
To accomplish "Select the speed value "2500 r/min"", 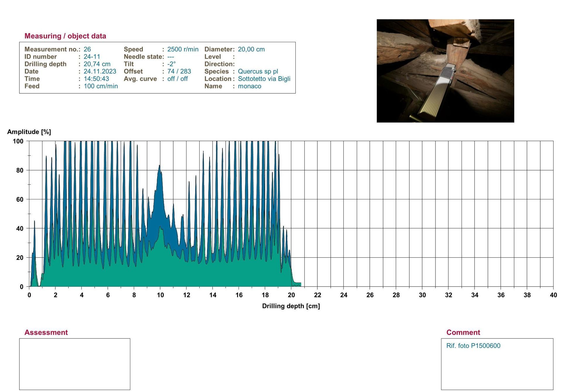I will tap(183, 49).
